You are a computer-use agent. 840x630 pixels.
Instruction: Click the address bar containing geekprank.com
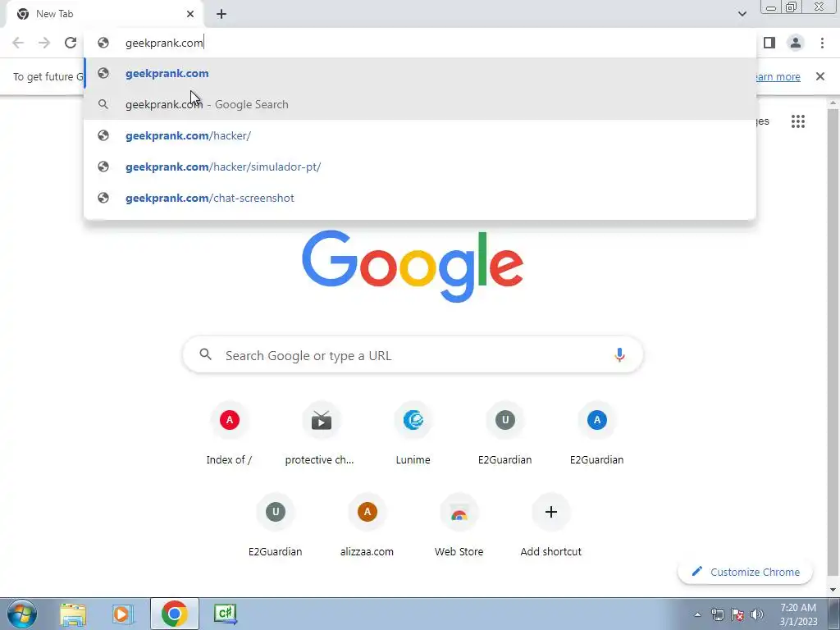(x=420, y=43)
